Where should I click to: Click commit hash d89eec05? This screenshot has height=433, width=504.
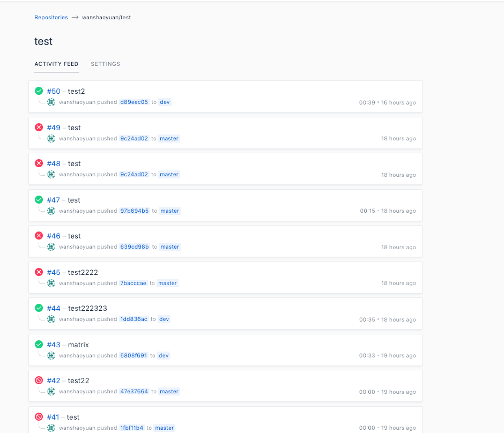pos(134,102)
